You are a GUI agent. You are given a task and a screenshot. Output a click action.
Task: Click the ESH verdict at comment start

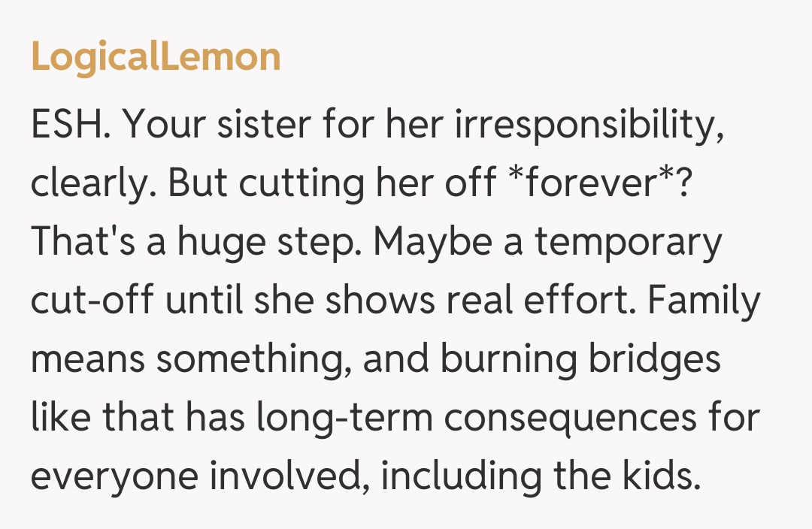[x=70, y=125]
